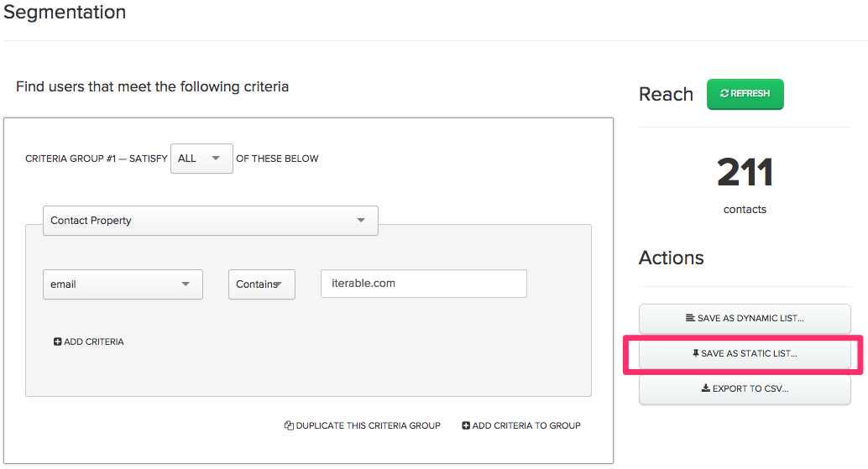Open the ALL satisfy dropdown
868x469 pixels.
pos(201,159)
